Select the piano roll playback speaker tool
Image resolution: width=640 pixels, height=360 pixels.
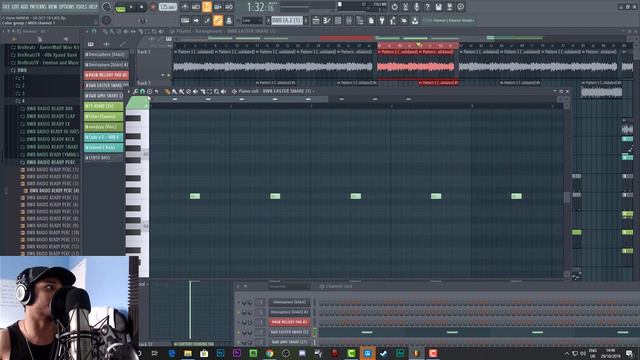tap(223, 91)
